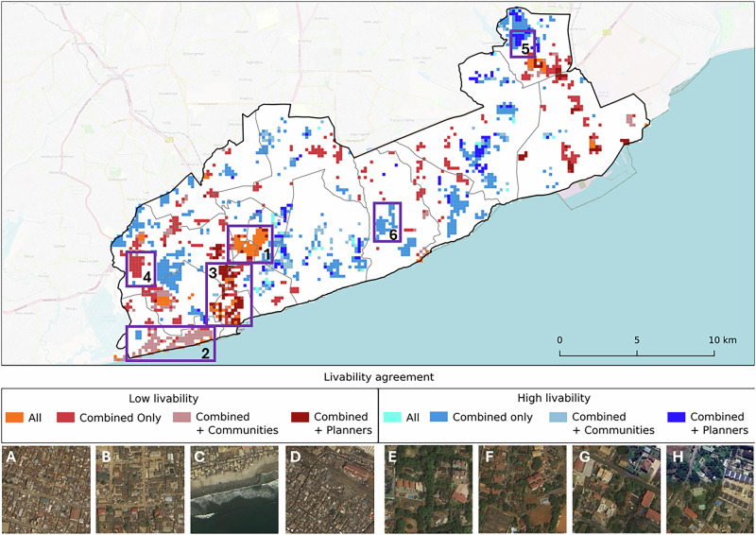Click the pink 'Combined + Communities' low livability swatch
The height and width of the screenshot is (535, 756).
click(181, 417)
